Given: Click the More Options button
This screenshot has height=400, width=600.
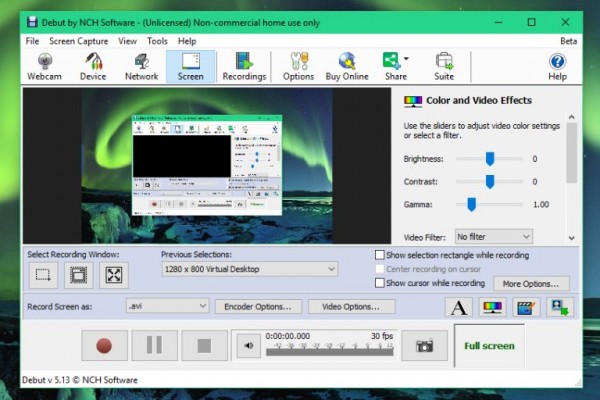Looking at the screenshot, I should click(x=531, y=284).
